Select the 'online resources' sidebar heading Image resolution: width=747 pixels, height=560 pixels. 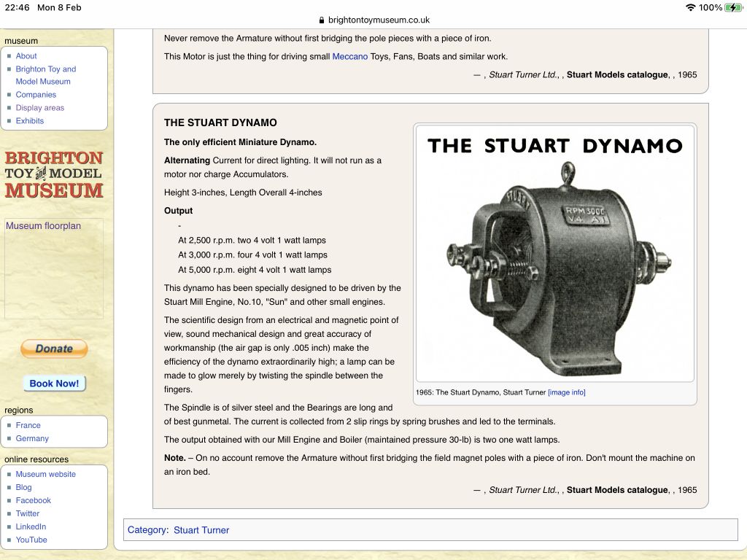pos(36,459)
